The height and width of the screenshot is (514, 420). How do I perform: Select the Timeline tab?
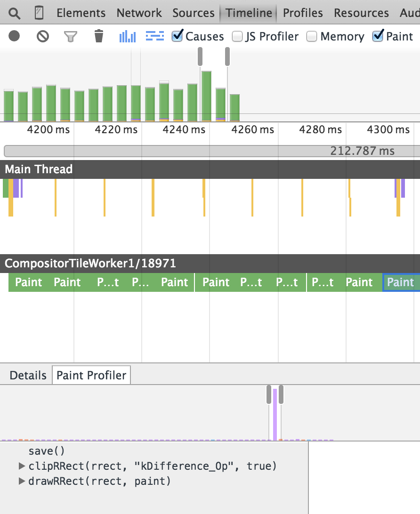click(249, 13)
